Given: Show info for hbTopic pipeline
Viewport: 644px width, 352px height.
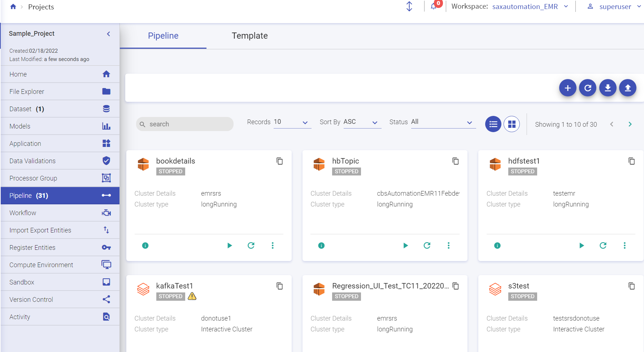Looking at the screenshot, I should (x=321, y=245).
